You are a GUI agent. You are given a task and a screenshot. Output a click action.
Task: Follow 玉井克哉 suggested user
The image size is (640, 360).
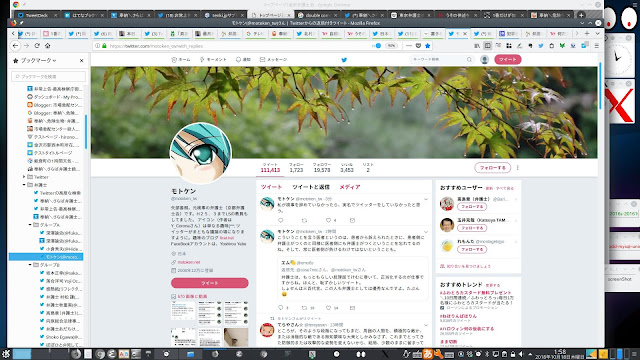472,228
